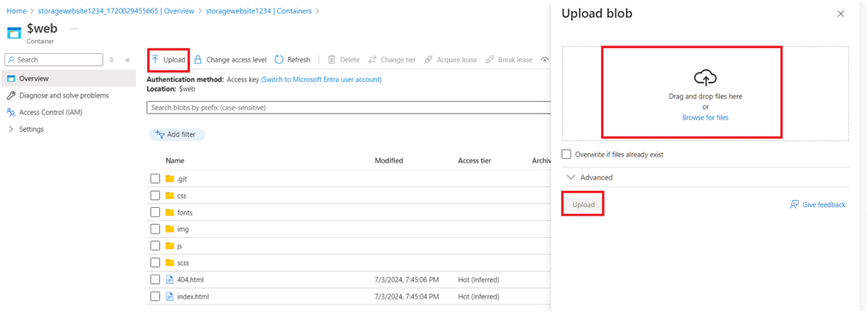Click the sidebar Search field
The width and height of the screenshot is (868, 313).
54,60
